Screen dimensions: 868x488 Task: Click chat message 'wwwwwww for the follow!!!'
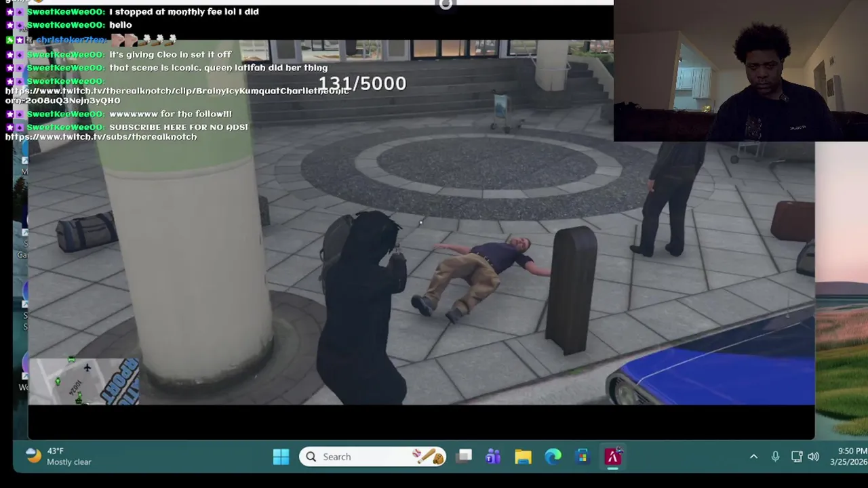tap(170, 114)
